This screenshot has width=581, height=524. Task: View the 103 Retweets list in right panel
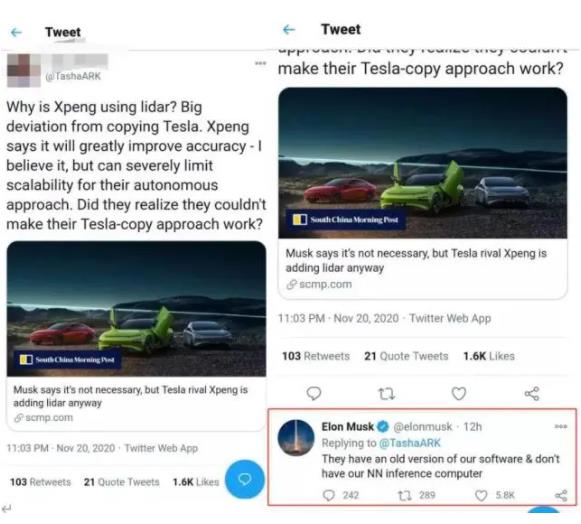click(316, 356)
